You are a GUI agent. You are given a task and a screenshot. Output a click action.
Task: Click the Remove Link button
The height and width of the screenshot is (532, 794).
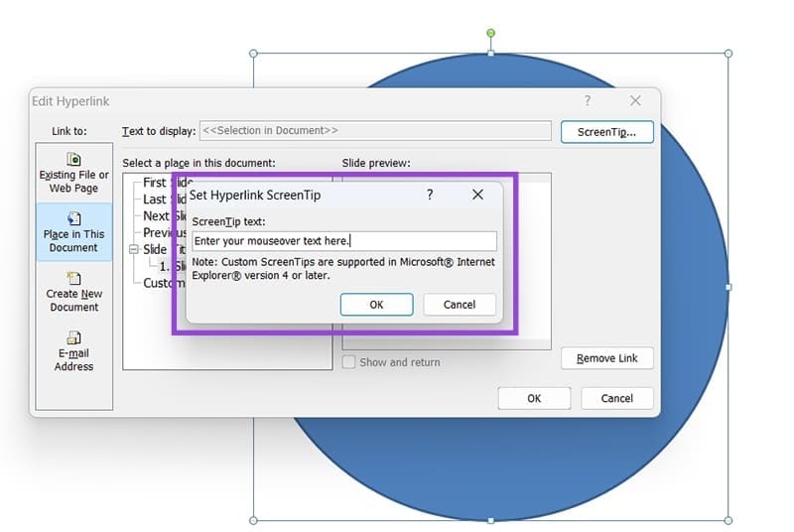[606, 358]
